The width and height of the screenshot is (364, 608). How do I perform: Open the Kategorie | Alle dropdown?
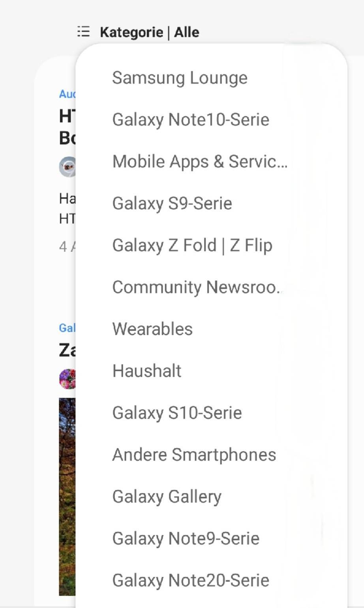[149, 32]
